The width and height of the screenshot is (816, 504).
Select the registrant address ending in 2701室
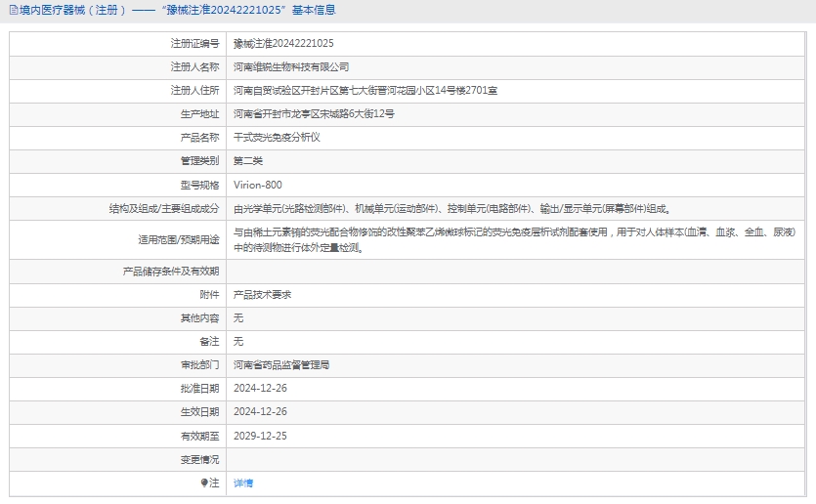coord(365,91)
